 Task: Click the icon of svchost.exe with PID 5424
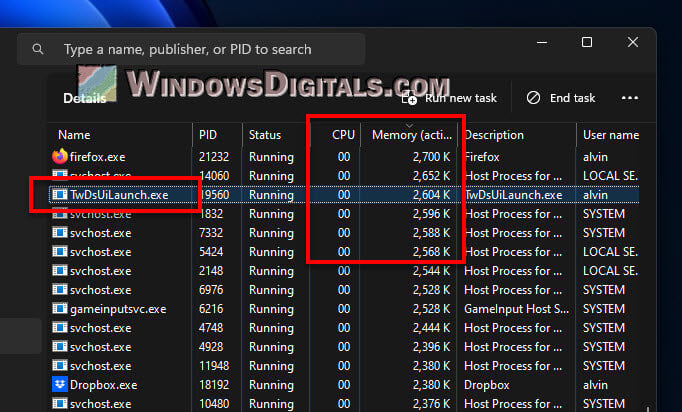click(x=60, y=251)
